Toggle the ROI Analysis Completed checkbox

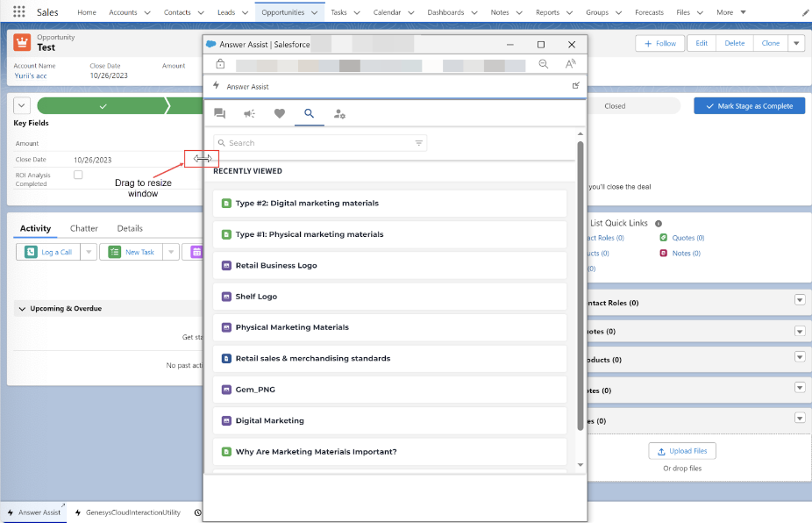point(78,175)
